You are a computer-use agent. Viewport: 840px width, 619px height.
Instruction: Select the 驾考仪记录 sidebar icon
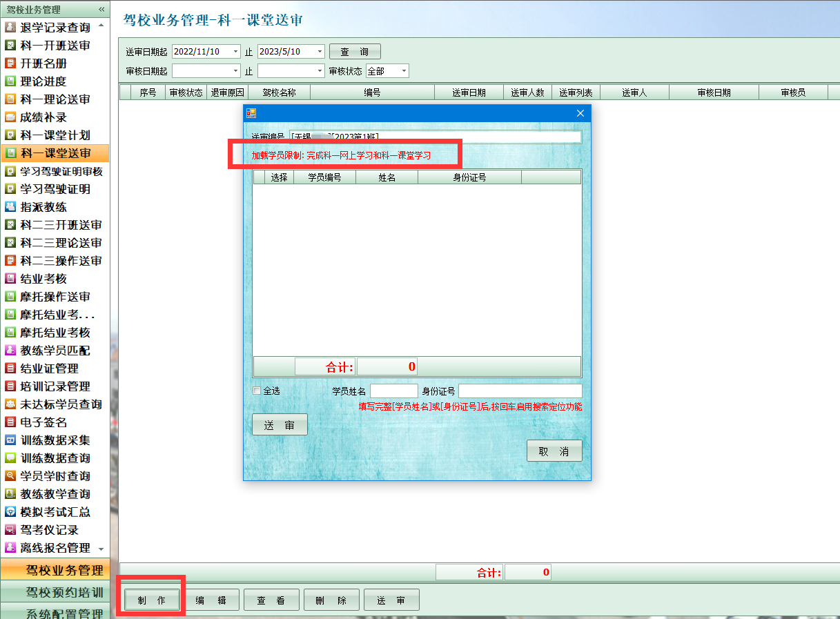10,530
